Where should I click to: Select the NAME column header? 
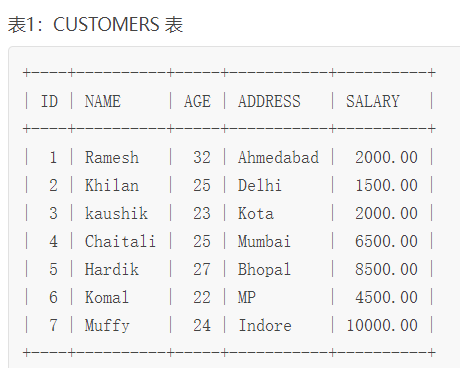(103, 101)
